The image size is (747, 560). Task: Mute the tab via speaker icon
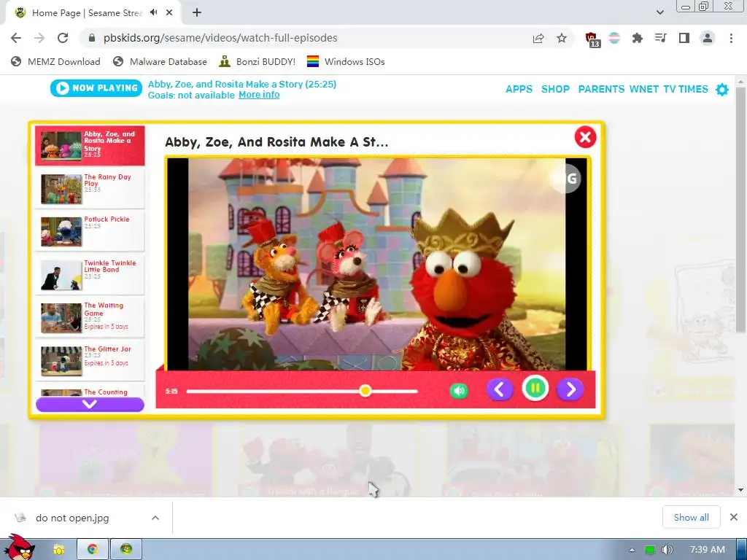153,12
